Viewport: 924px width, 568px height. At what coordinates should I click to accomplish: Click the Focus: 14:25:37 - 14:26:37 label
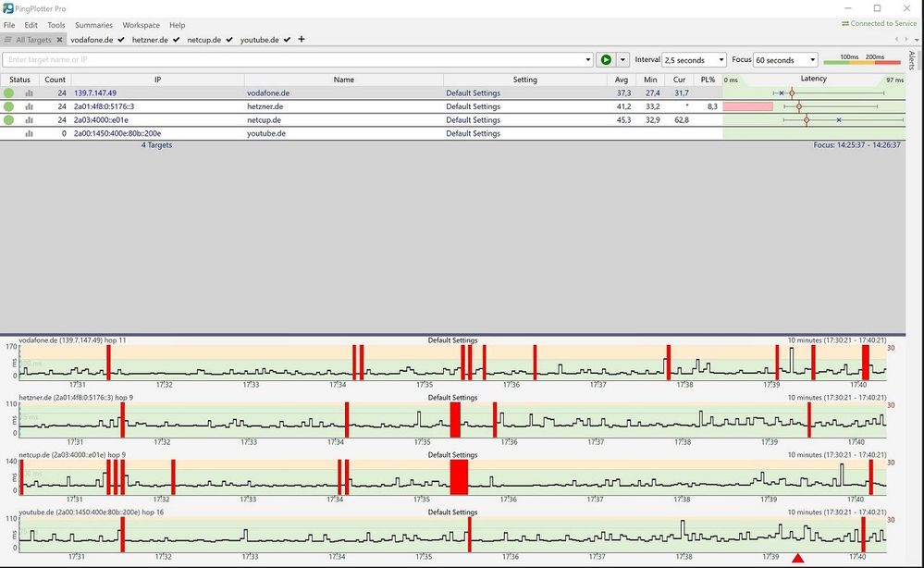coord(856,145)
